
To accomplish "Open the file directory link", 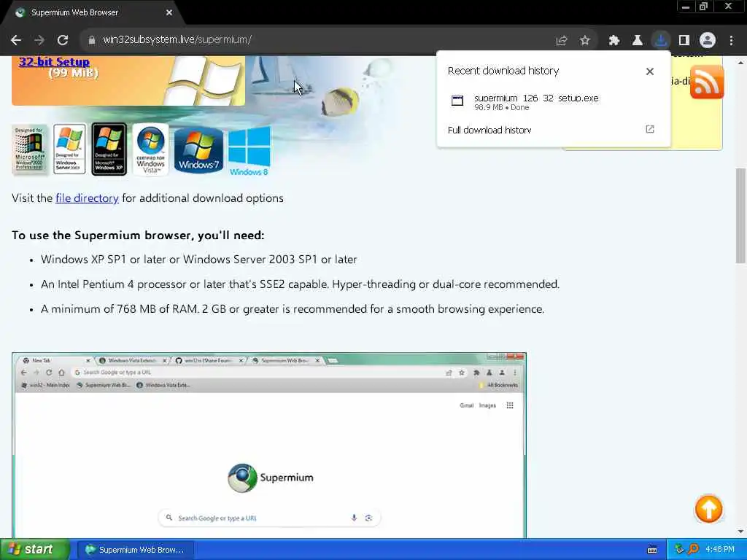I will pos(88,198).
